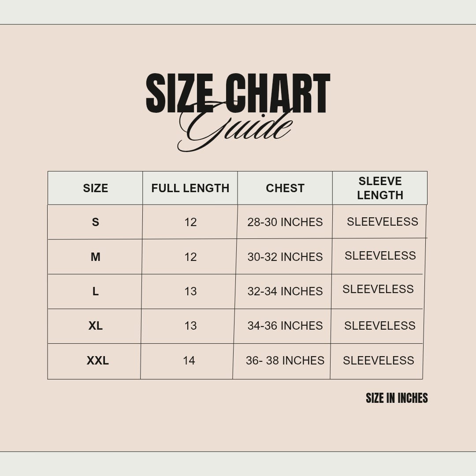Select the FULL LENGTH column header

click(190, 188)
